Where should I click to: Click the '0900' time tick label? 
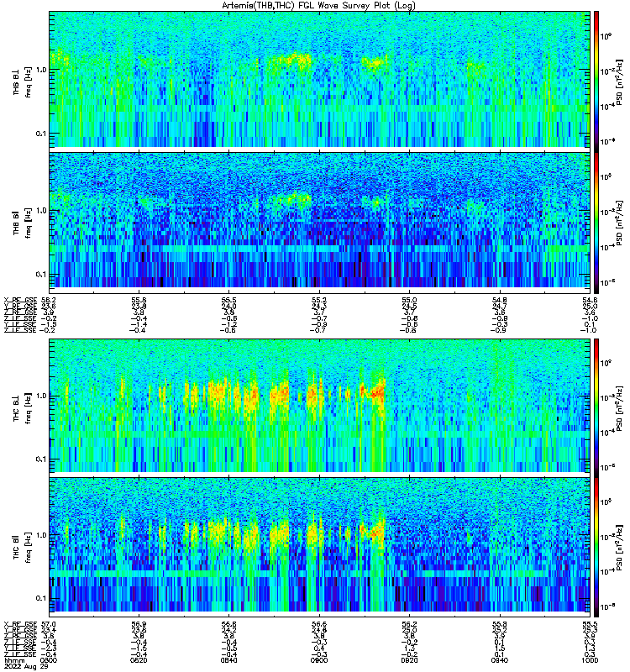click(x=319, y=660)
